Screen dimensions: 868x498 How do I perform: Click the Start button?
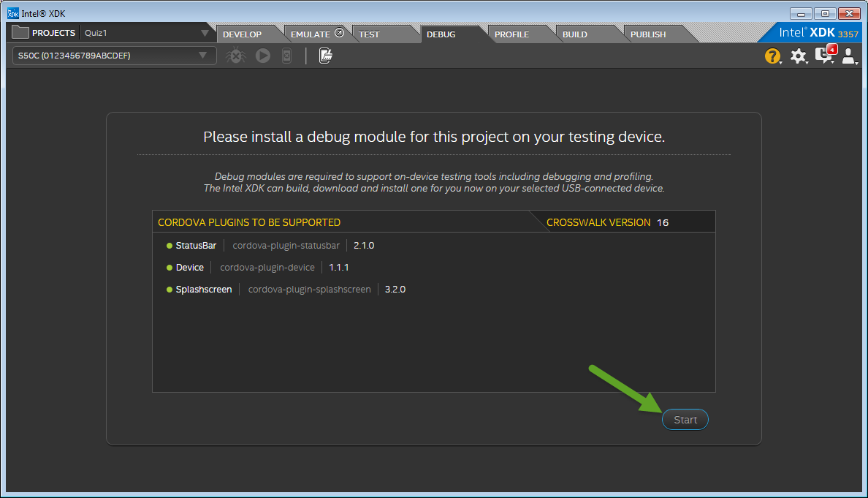point(685,420)
